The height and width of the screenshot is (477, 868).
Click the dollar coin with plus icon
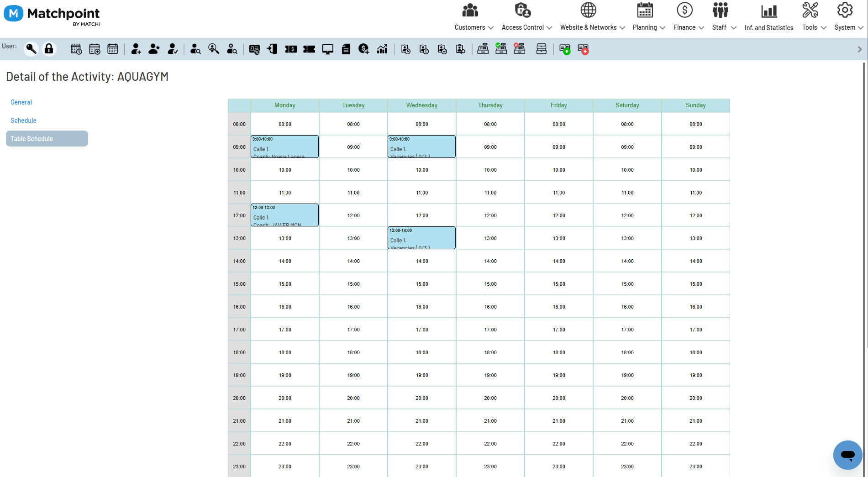[x=364, y=49]
